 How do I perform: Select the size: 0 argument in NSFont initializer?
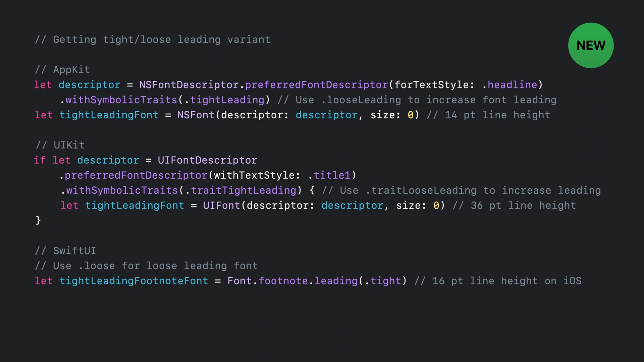[392, 115]
